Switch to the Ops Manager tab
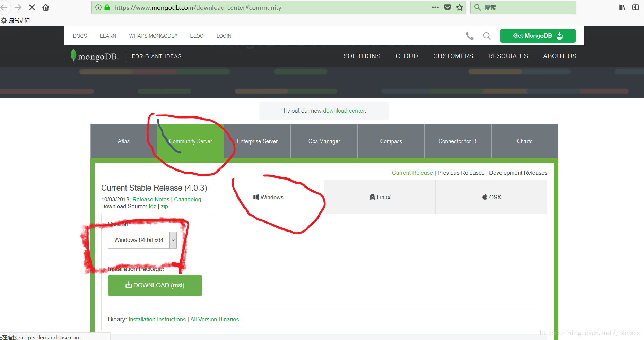This screenshot has width=644, height=340. 324,141
